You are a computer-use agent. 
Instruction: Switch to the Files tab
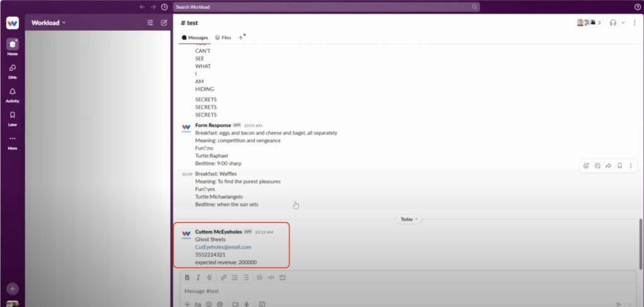pos(223,37)
